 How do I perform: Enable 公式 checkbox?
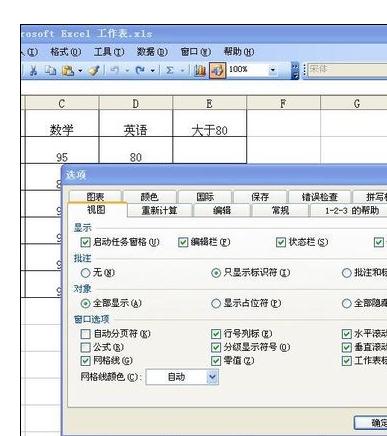coord(86,347)
